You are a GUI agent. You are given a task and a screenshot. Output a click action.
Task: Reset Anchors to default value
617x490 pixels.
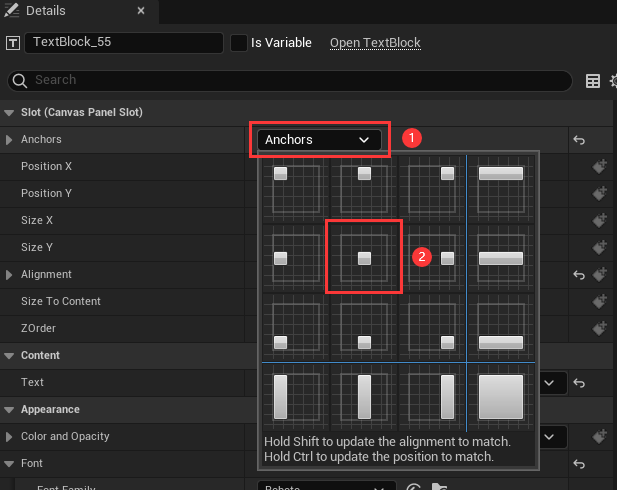[579, 140]
